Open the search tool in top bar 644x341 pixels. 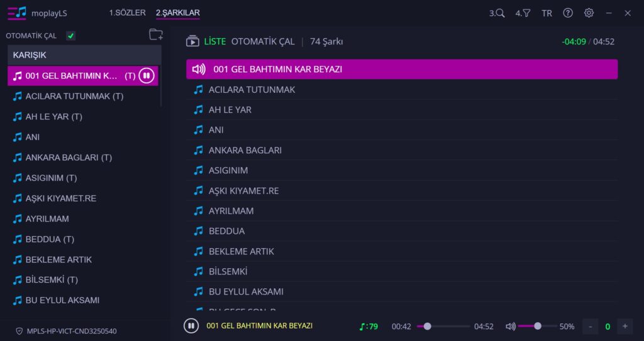point(497,13)
